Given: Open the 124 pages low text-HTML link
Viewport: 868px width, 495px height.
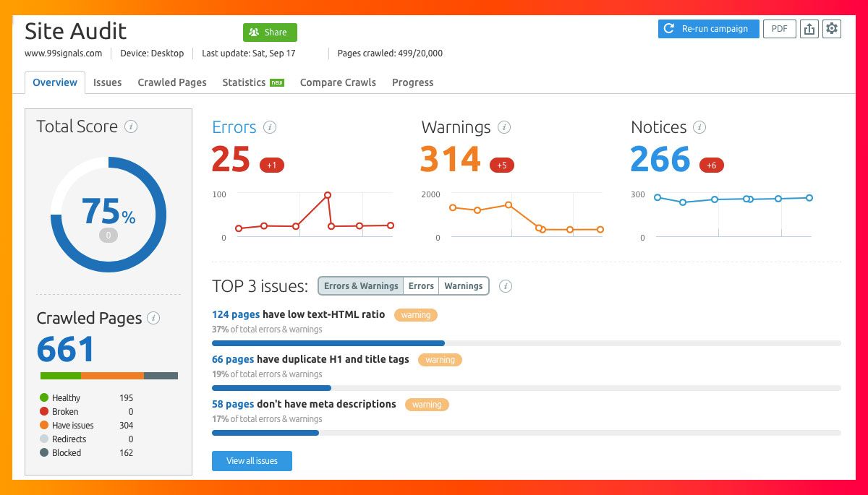Looking at the screenshot, I should click(x=236, y=314).
